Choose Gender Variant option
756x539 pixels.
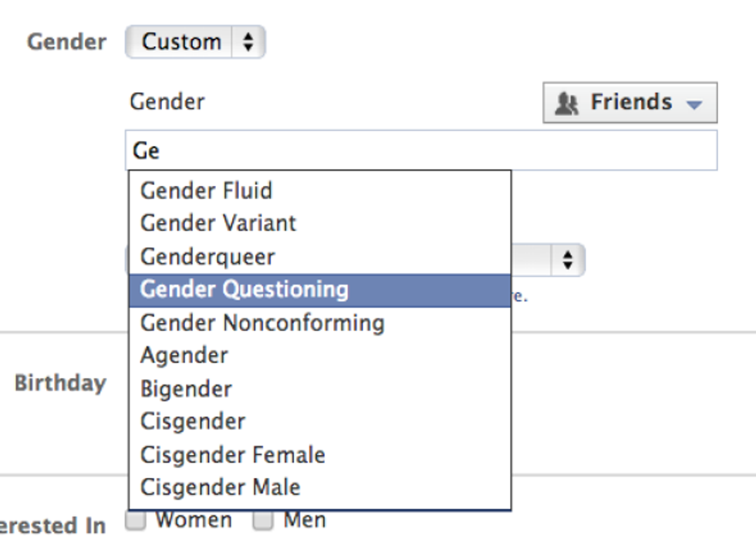pyautogui.click(x=218, y=224)
